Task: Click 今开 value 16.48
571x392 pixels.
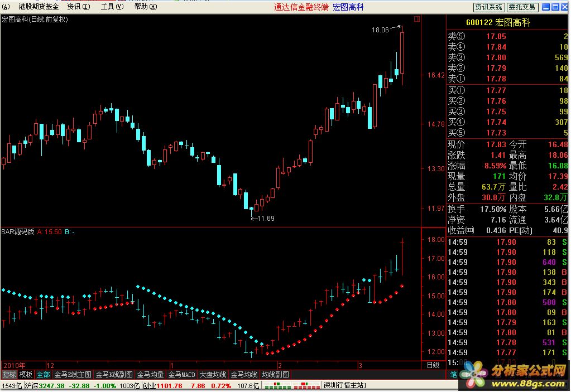Action: point(558,145)
